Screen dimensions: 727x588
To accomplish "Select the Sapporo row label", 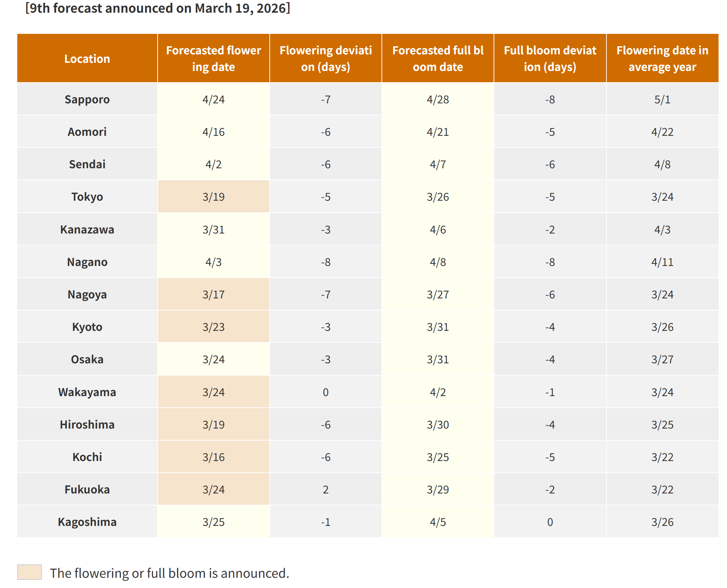I will (87, 99).
